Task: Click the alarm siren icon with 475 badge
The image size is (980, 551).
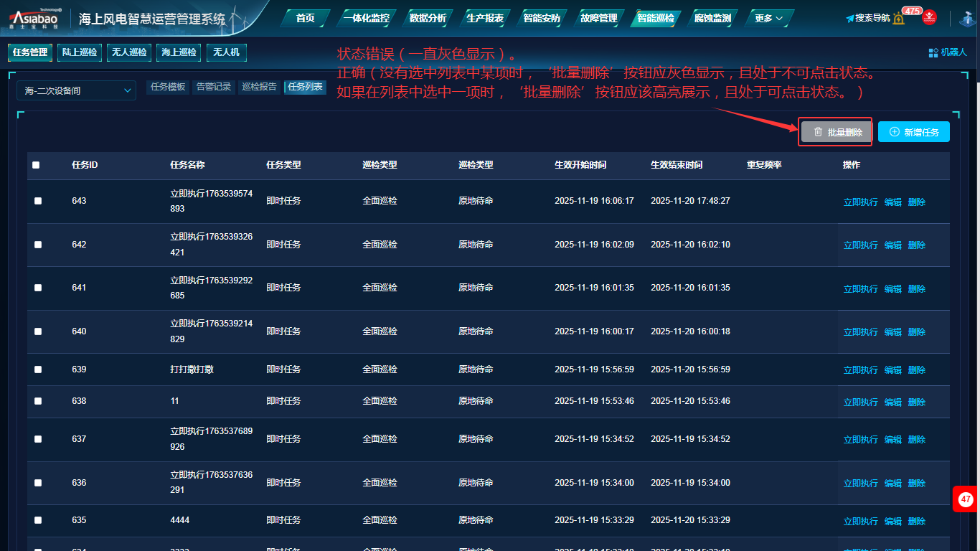Action: (x=899, y=18)
